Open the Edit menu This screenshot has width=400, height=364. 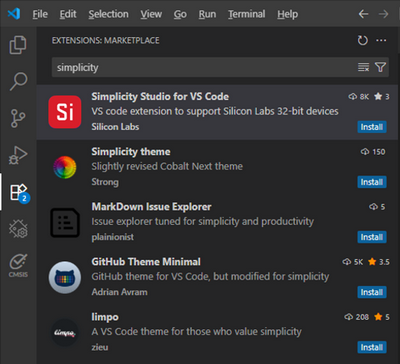pyautogui.click(x=68, y=14)
